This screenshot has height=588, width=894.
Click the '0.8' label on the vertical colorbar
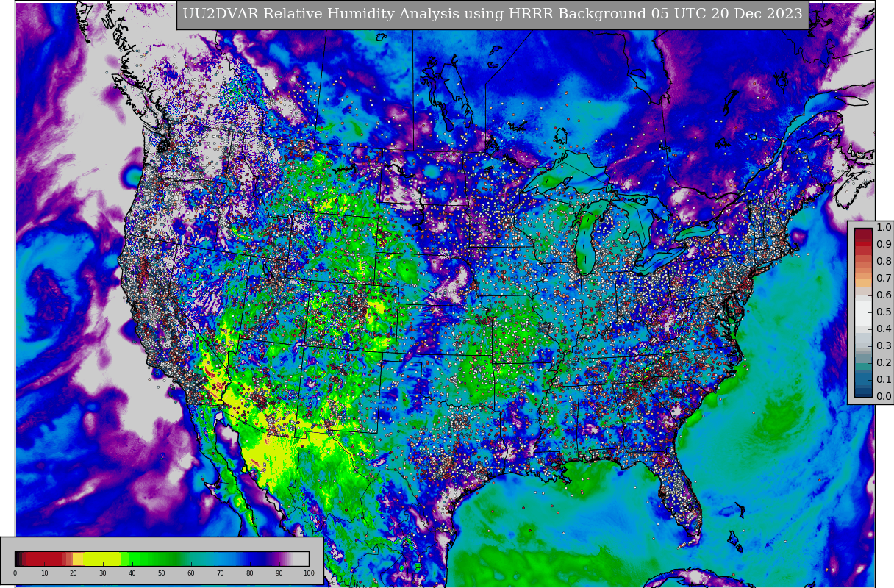click(x=884, y=262)
